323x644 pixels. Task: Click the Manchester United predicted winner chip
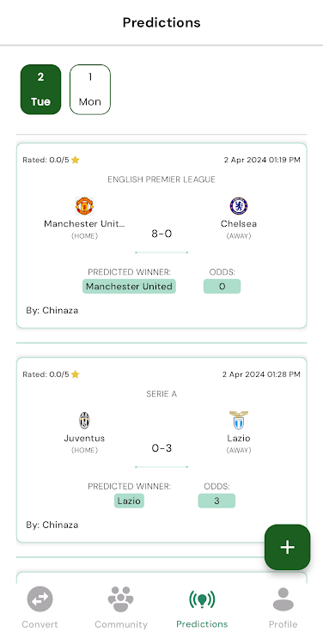pyautogui.click(x=129, y=286)
